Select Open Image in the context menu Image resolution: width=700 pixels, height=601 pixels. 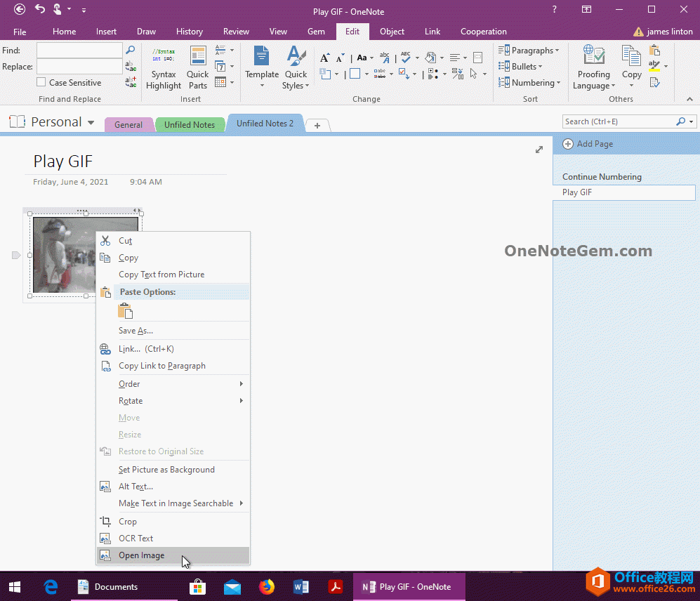click(142, 555)
